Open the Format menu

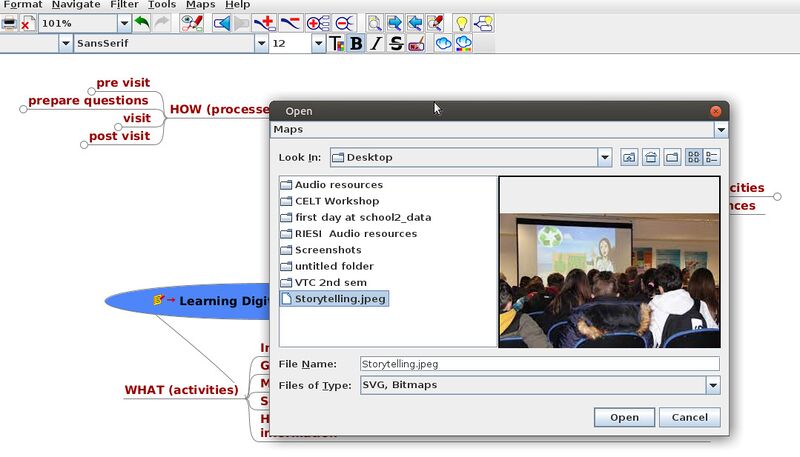tap(22, 5)
